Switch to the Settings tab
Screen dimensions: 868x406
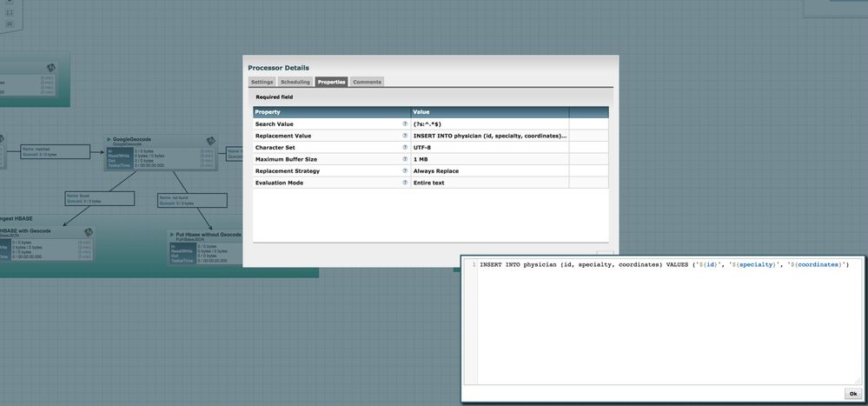coord(262,82)
